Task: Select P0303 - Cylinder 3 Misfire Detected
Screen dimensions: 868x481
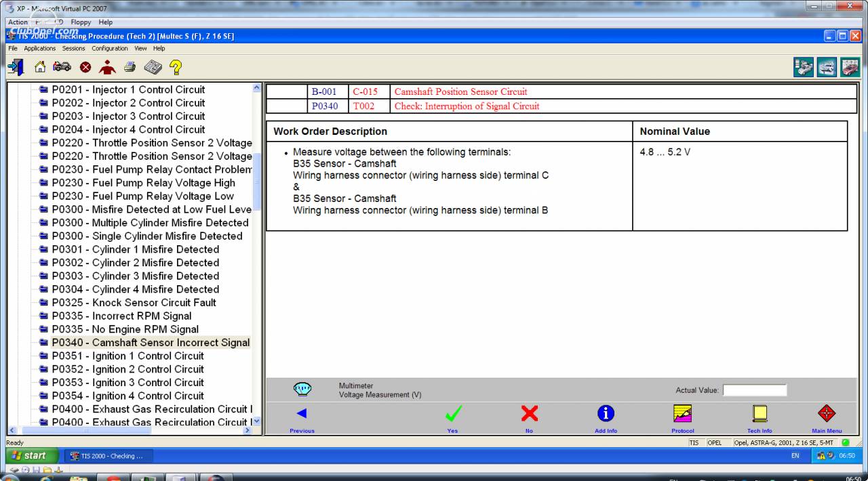Action: click(136, 276)
